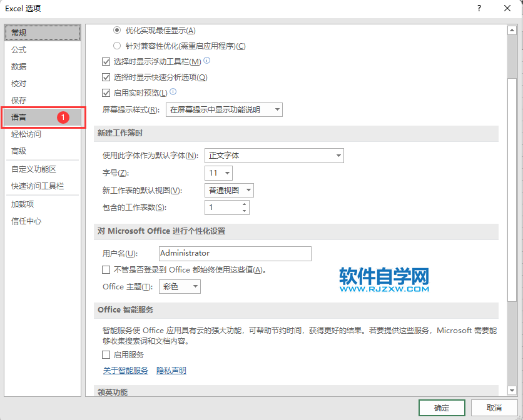Open the Office 主题 彩色 dropdown
523x420 pixels.
(x=180, y=286)
